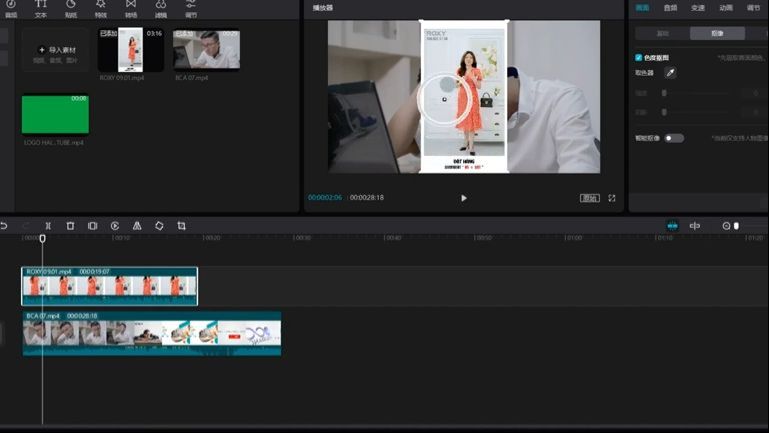Click the split clip tool in timeline toolbar
769x433 pixels.
pyautogui.click(x=48, y=226)
